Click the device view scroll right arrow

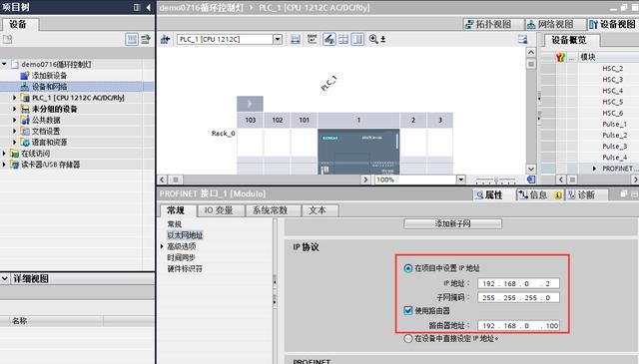click(x=365, y=180)
